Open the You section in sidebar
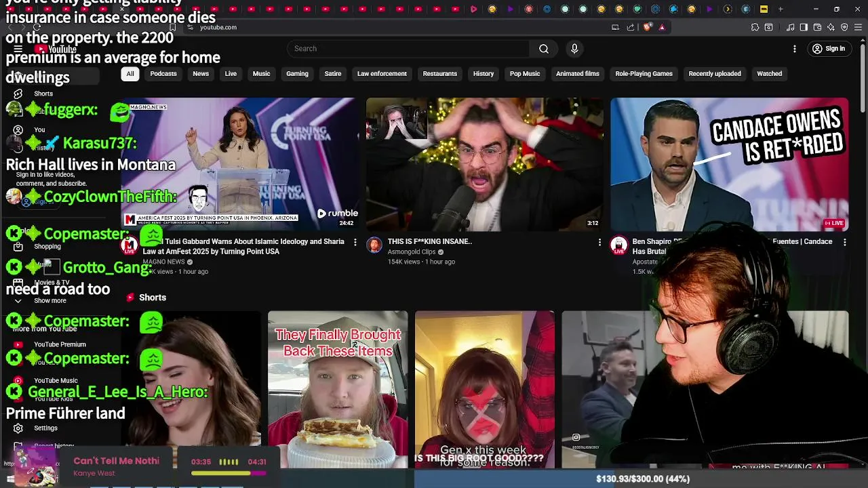This screenshot has height=488, width=868. click(x=39, y=130)
